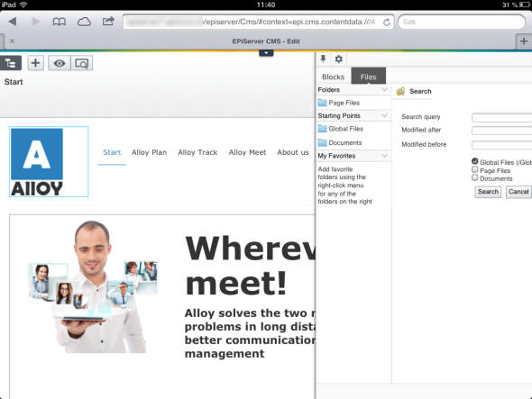Open the Documents folder
Image resolution: width=532 pixels, height=399 pixels.
coord(340,142)
